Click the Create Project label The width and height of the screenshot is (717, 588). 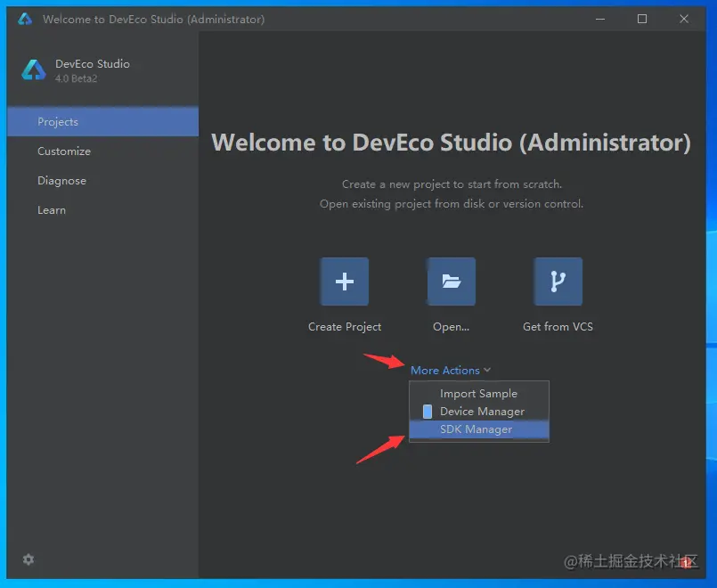point(345,327)
